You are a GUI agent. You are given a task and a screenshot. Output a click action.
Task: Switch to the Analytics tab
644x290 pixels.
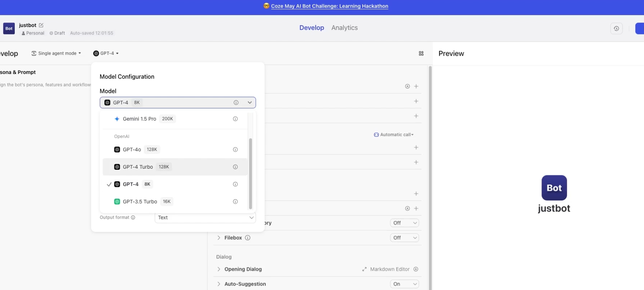pos(344,28)
